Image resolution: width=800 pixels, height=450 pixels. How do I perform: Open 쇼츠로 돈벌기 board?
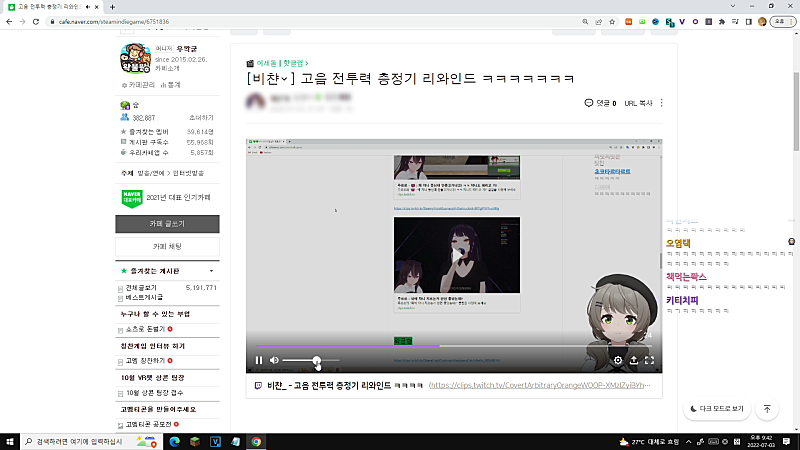(x=145, y=329)
